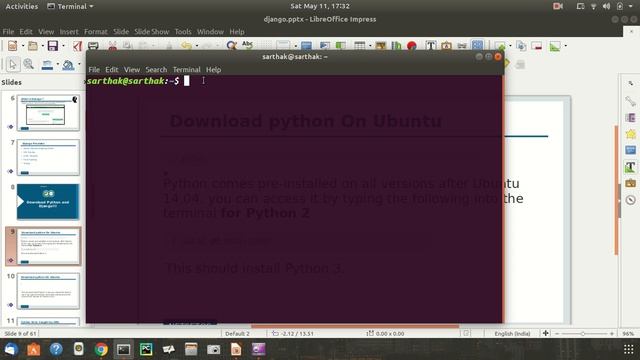The width and height of the screenshot is (640, 360).
Task: Open Gallery icon in right sidebar
Action: 631,183
